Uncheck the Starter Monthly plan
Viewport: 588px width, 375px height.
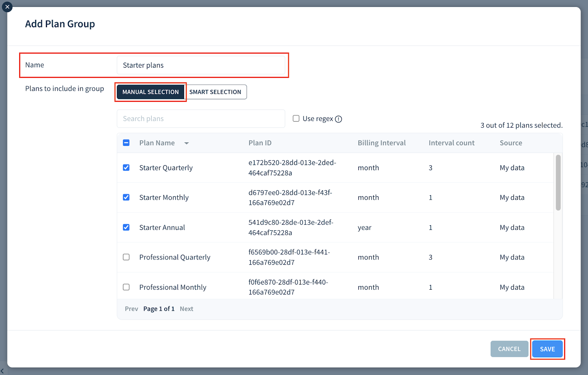point(126,197)
